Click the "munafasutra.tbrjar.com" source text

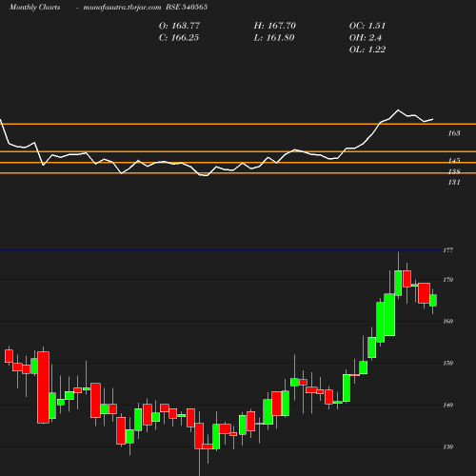pos(122,7)
